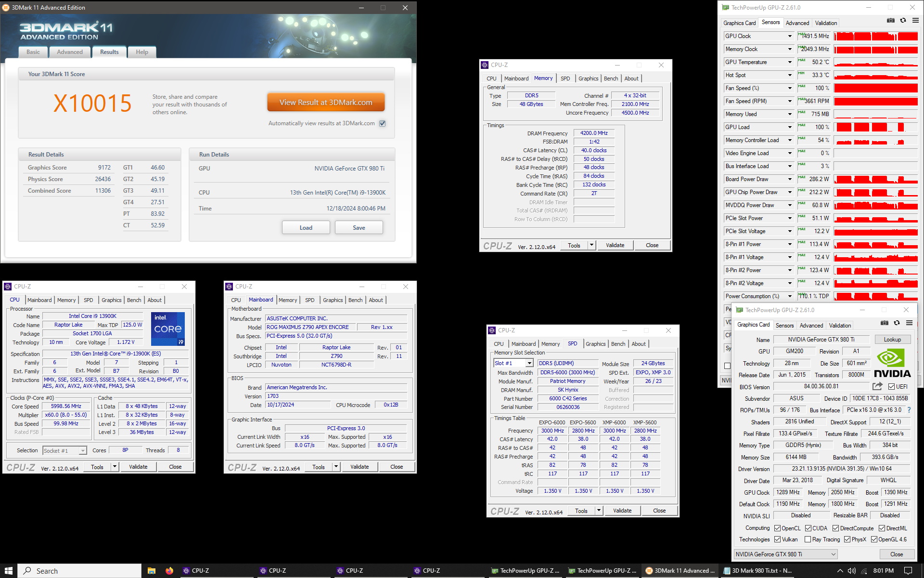Switch to Advanced tab in 3DMark 11
The width and height of the screenshot is (924, 578).
pyautogui.click(x=70, y=52)
